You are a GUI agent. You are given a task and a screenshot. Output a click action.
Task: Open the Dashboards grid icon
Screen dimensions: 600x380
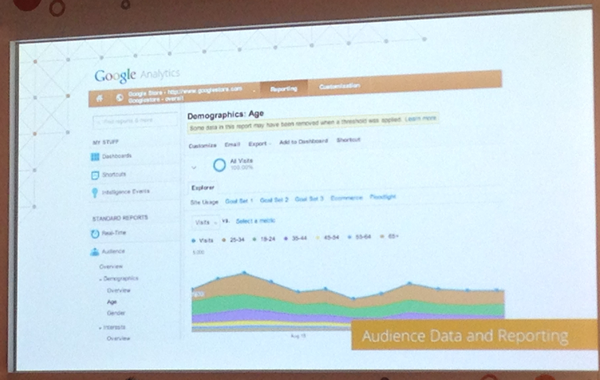coord(95,157)
